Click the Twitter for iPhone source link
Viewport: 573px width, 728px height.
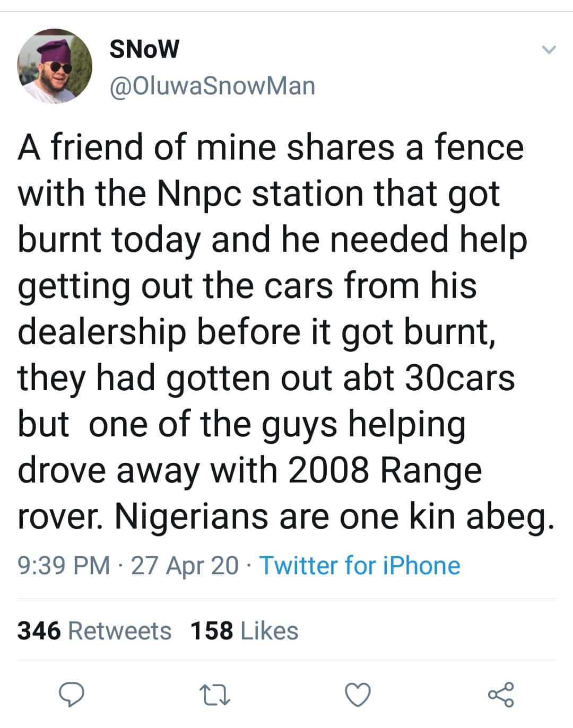point(360,565)
